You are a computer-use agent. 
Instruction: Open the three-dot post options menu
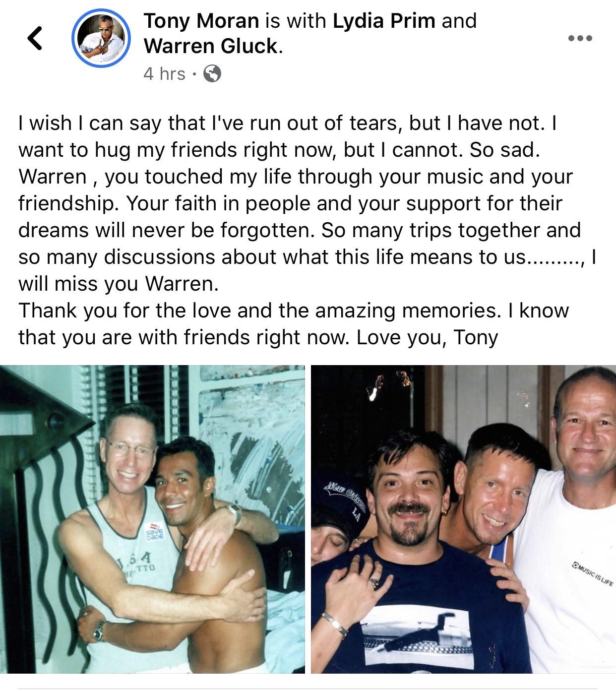pos(580,38)
